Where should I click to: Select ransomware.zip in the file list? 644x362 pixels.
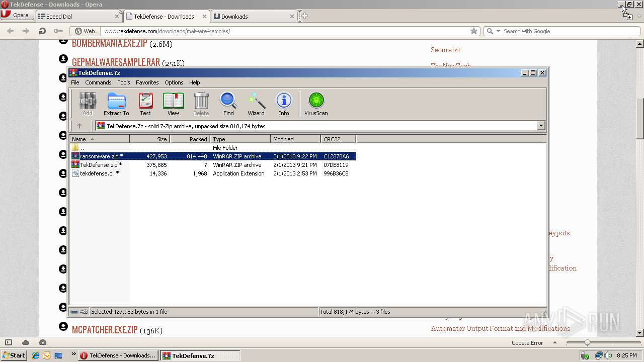click(x=213, y=156)
